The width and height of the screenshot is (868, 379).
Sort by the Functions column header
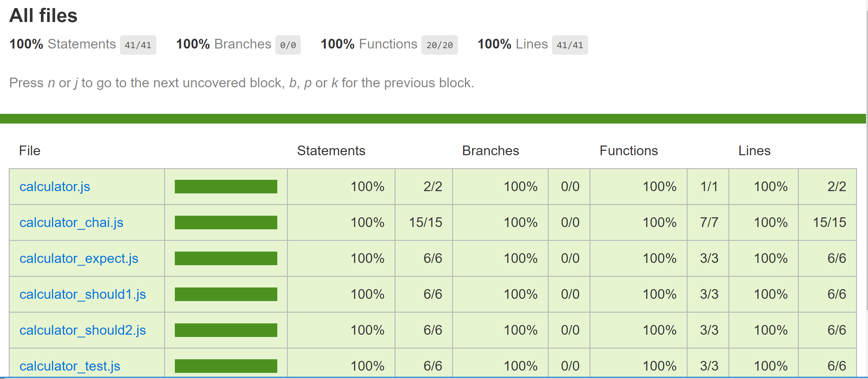tap(629, 150)
